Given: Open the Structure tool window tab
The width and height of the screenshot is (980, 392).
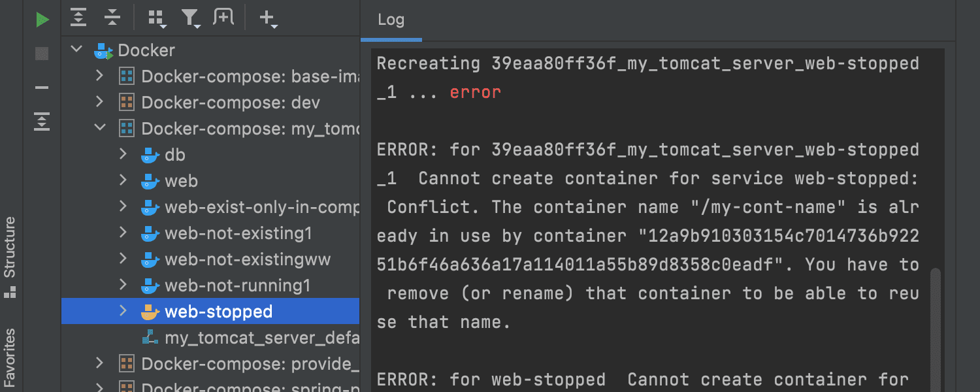Looking at the screenshot, I should click(10, 256).
